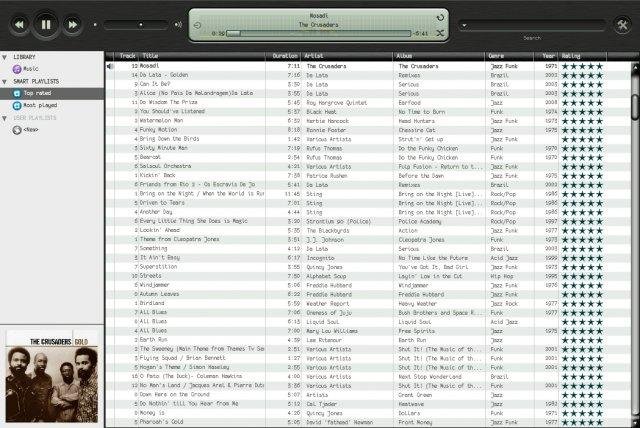Toggle repeat mode in the now-playing display

point(442,17)
